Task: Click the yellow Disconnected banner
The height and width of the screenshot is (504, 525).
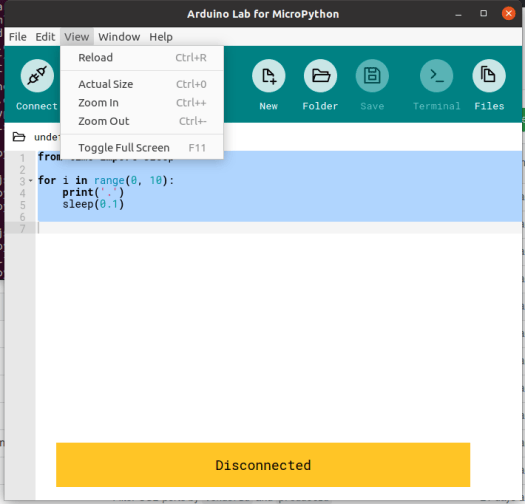Action: click(263, 465)
